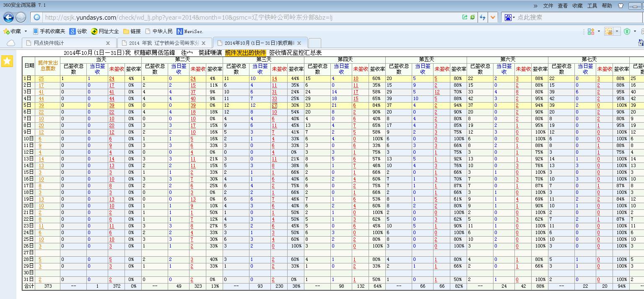Open the 收藏 favorites star button
This screenshot has width=644, height=299.
(x=12, y=31)
